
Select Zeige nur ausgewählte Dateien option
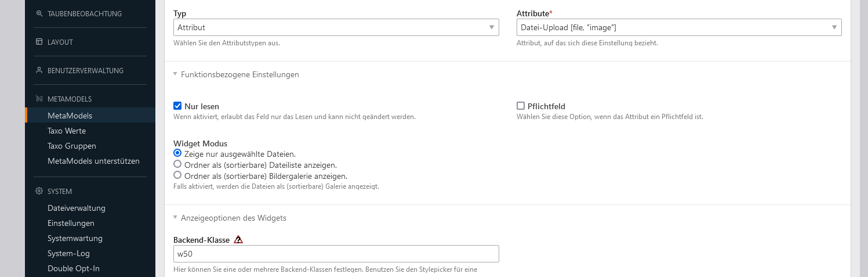(178, 154)
